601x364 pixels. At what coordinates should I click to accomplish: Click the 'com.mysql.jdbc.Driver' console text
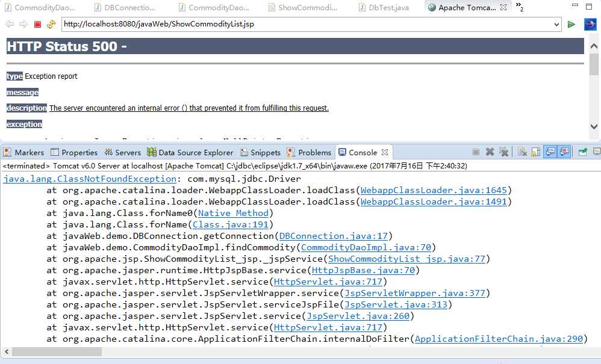244,179
